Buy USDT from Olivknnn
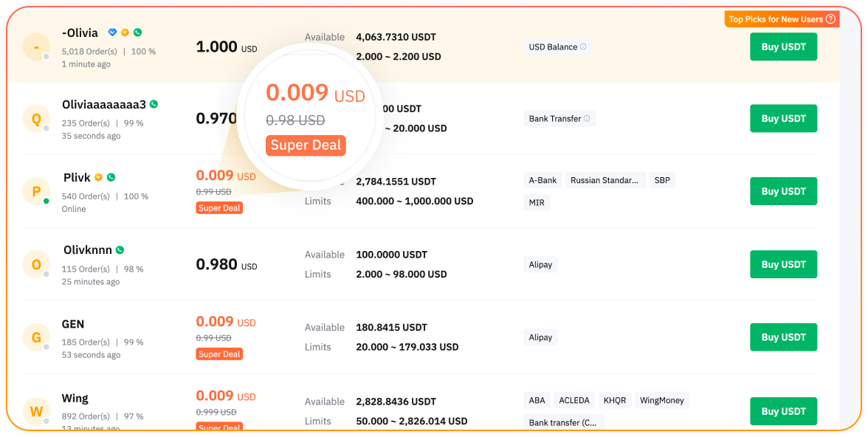Viewport: 868px width, 437px height. coord(783,264)
